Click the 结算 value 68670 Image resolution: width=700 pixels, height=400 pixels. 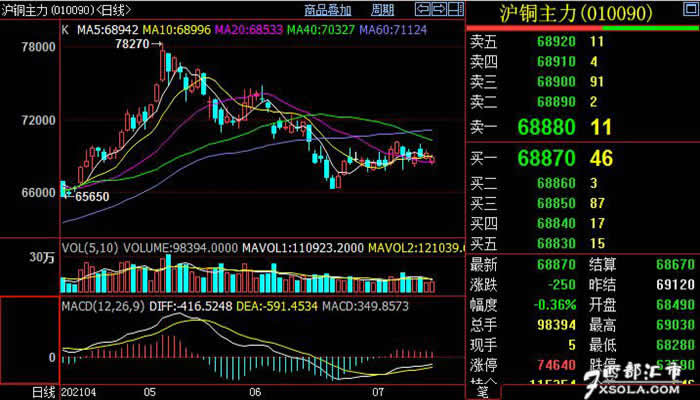click(675, 265)
